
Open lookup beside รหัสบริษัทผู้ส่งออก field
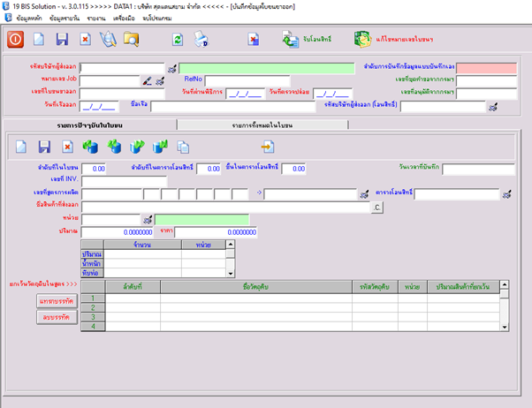coord(172,69)
